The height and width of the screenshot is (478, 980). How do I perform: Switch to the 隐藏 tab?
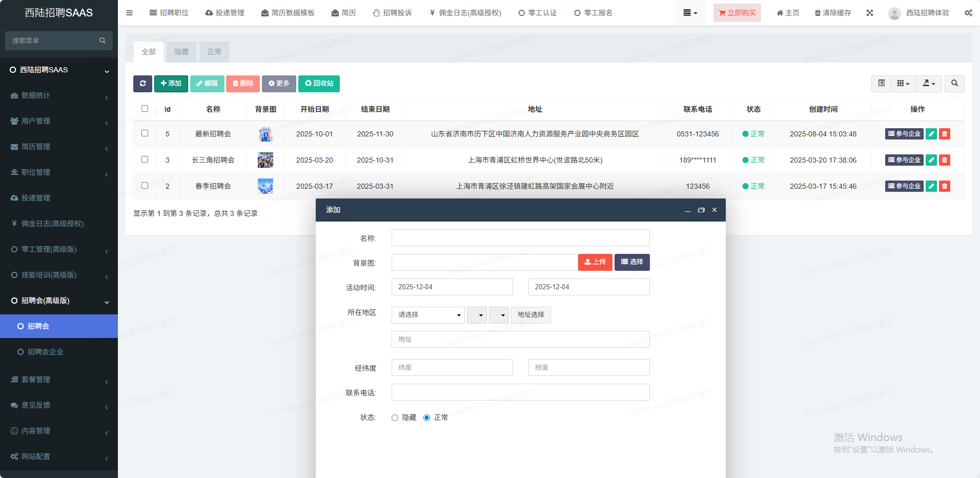(x=181, y=52)
